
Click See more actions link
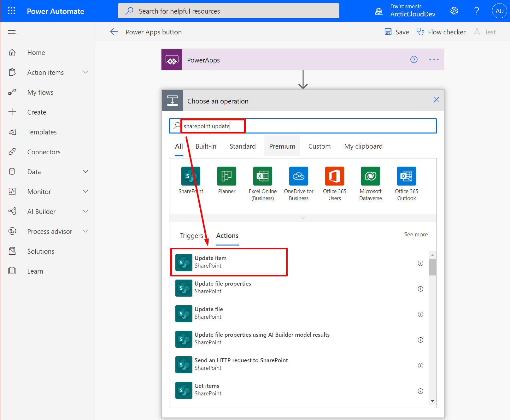[x=416, y=234]
